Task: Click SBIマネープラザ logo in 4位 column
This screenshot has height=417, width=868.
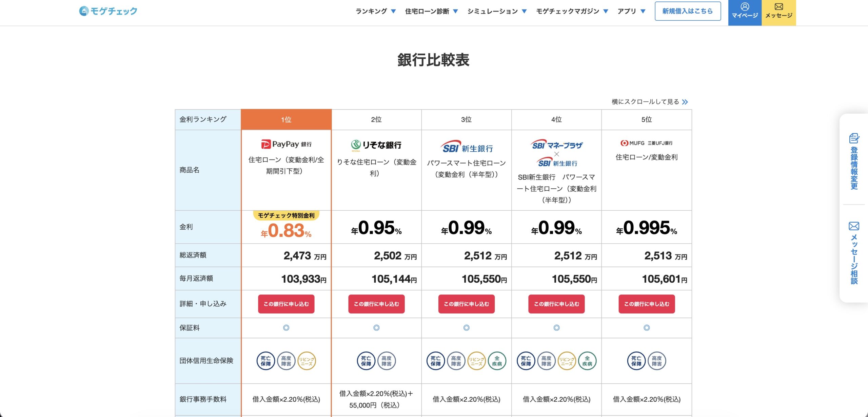Action: point(556,145)
